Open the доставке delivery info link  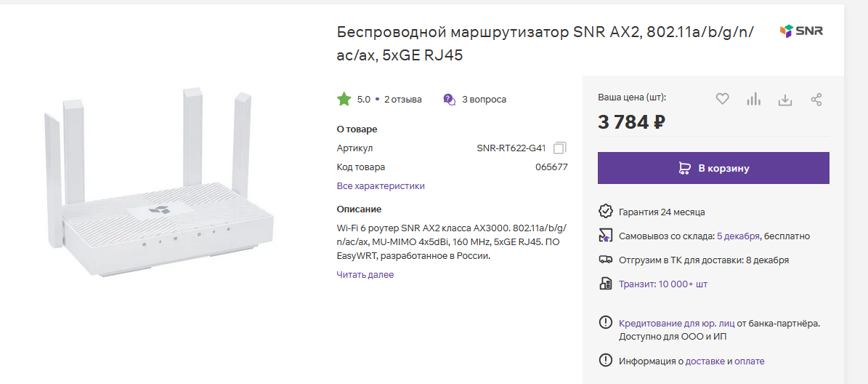pos(705,361)
